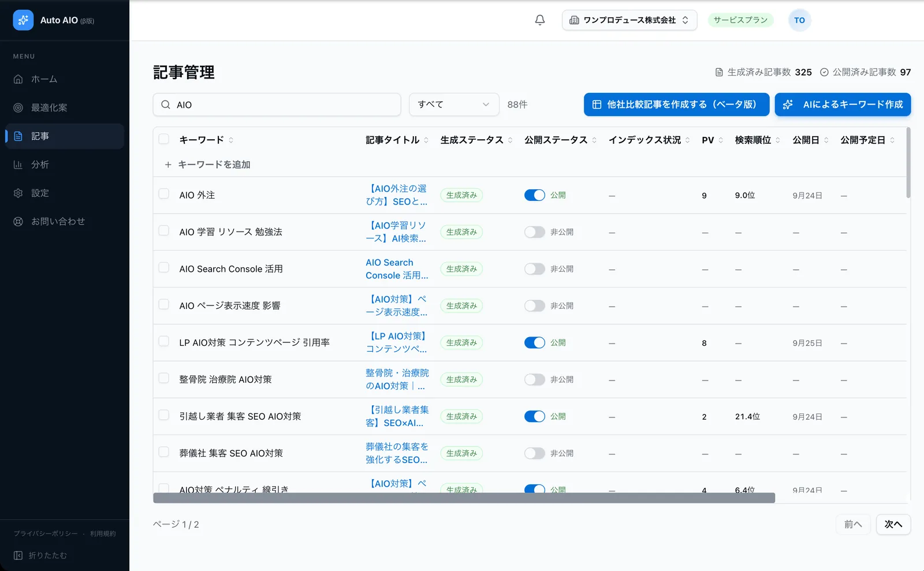Open the ワンプロデュース株式会社 organization selector
This screenshot has width=924, height=571.
629,20
